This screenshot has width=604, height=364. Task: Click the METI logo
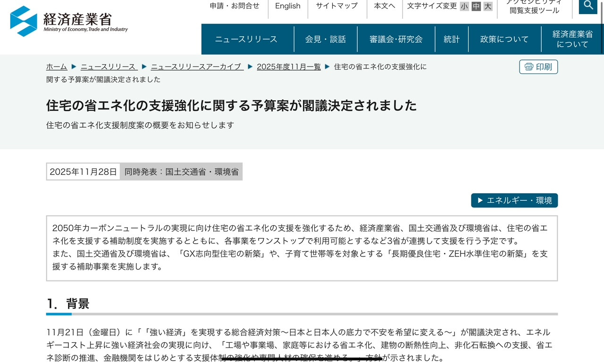tap(69, 22)
